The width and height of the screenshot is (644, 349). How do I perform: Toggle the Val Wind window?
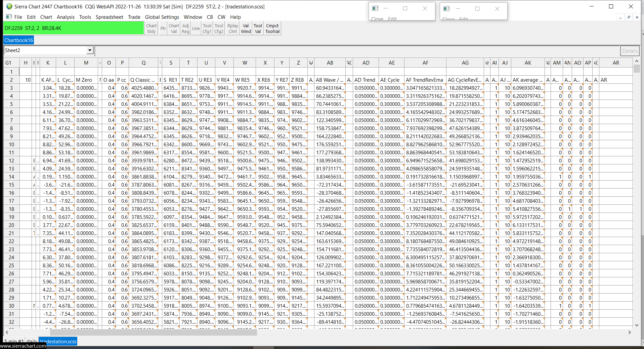[x=246, y=29]
